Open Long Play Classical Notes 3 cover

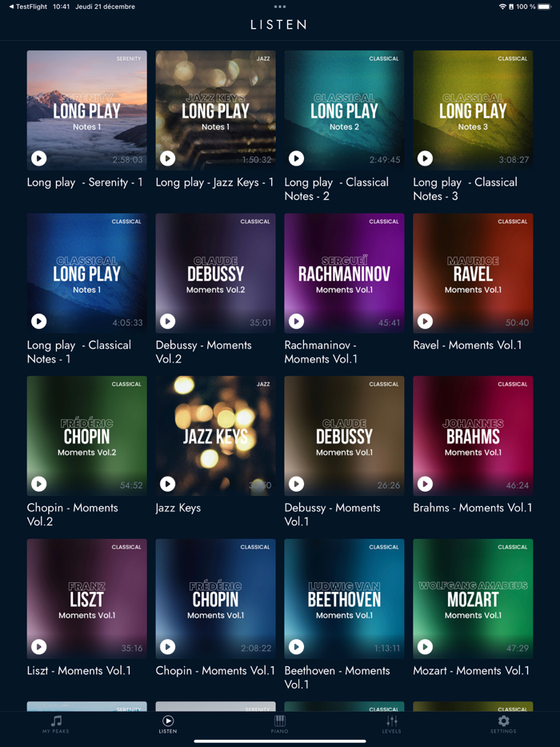click(x=473, y=110)
